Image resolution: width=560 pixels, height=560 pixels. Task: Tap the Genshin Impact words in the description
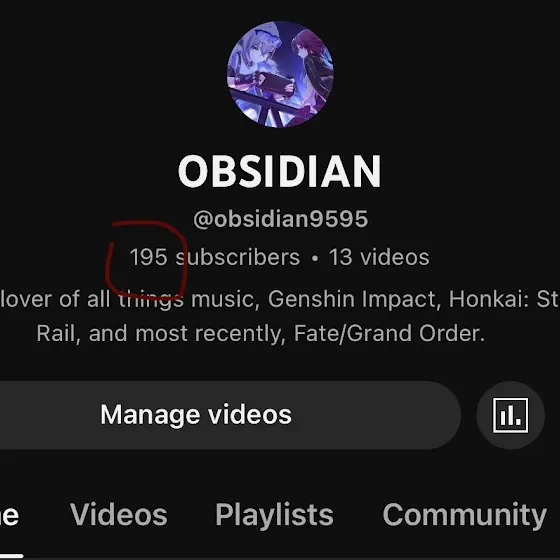tap(352, 299)
